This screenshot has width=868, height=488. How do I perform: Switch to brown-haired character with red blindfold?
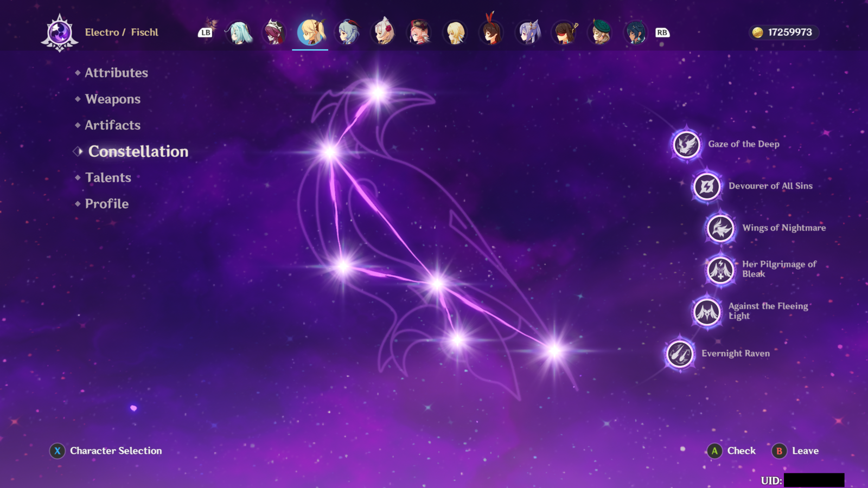[564, 33]
